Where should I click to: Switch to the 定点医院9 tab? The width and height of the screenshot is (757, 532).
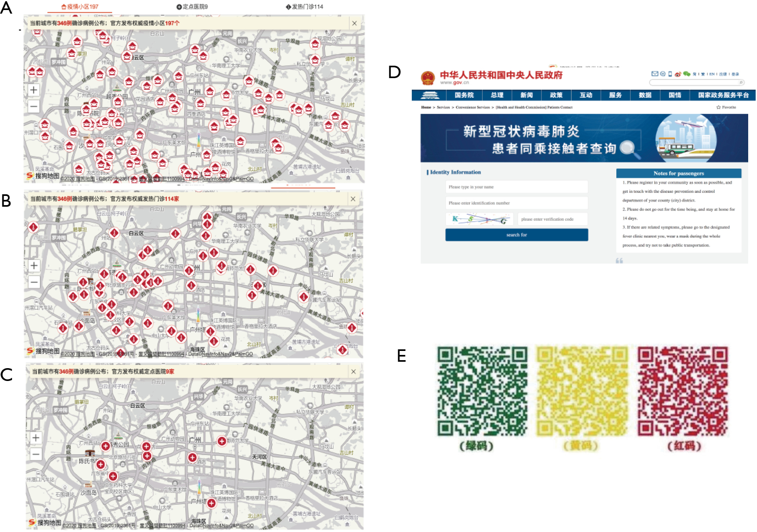pyautogui.click(x=192, y=7)
